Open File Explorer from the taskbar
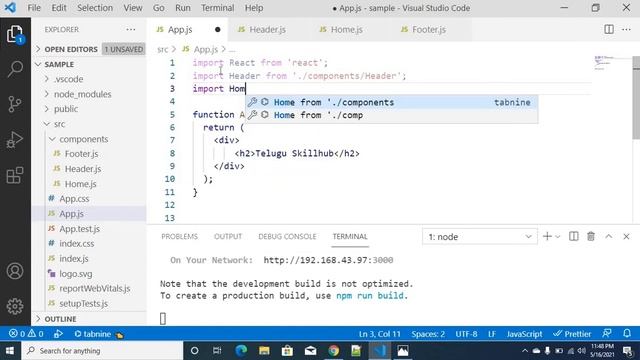 click(x=264, y=351)
